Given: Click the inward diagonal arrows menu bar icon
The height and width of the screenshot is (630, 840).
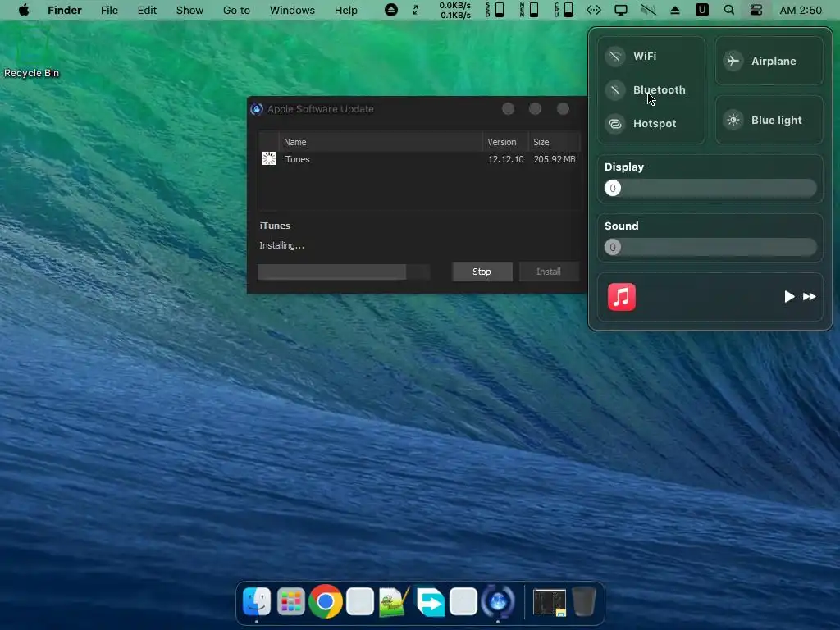Looking at the screenshot, I should coord(415,10).
